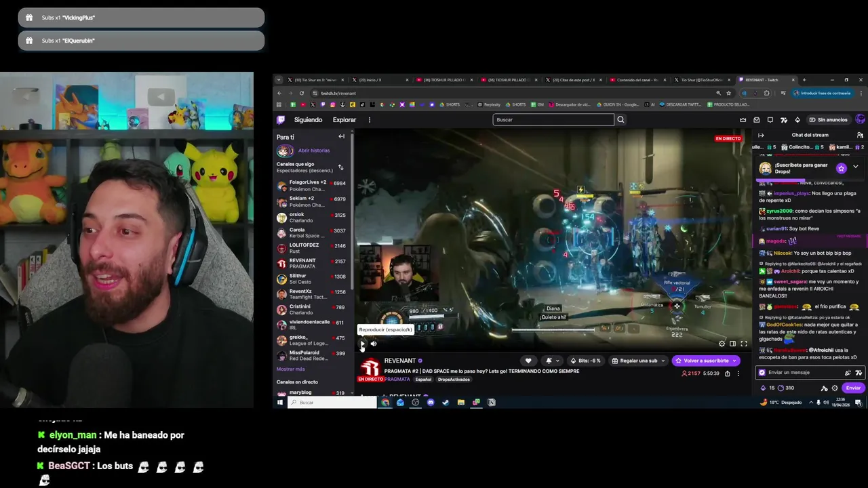Mute the stream with the volume icon
The image size is (868, 488).
click(x=374, y=344)
